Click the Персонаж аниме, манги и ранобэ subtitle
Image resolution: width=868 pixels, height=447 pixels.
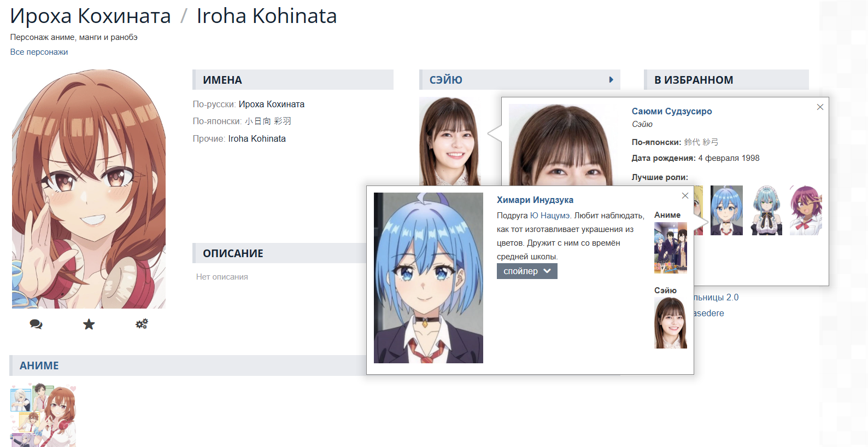pos(74,37)
